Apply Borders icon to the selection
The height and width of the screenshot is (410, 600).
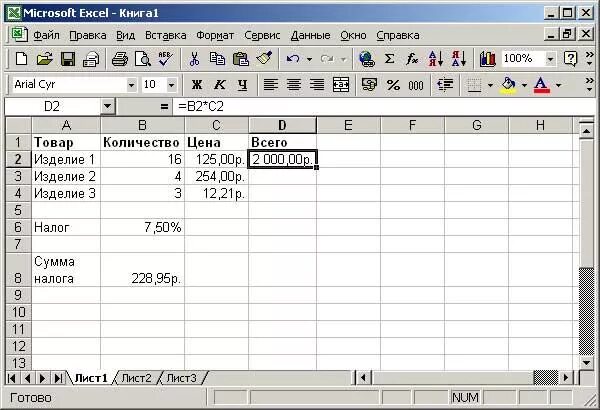coord(474,85)
